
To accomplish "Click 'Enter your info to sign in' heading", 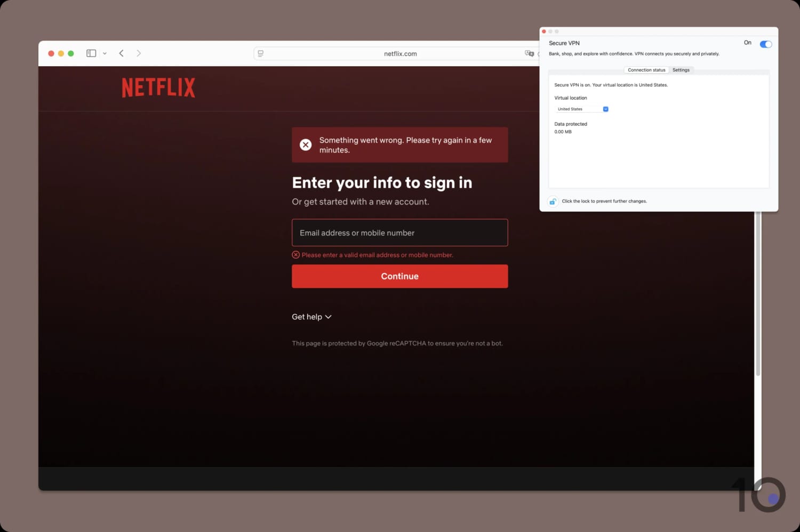I will coord(382,183).
